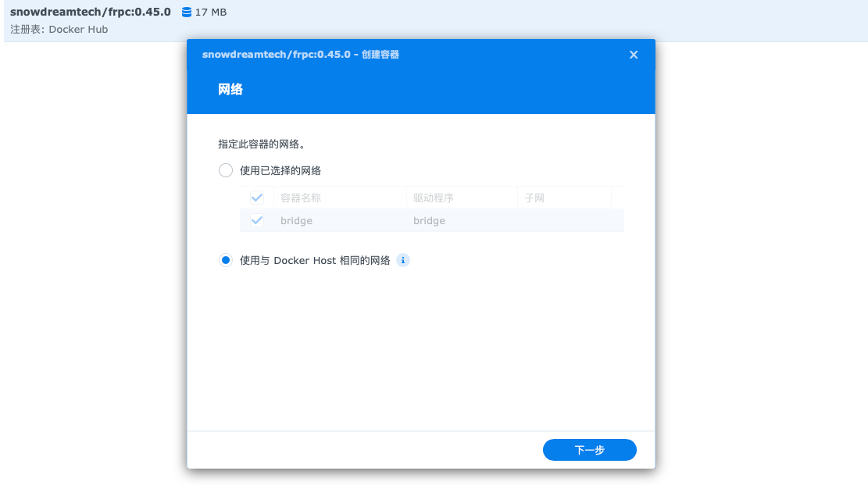Select the 使用已选择的网络 radio button

tap(226, 170)
